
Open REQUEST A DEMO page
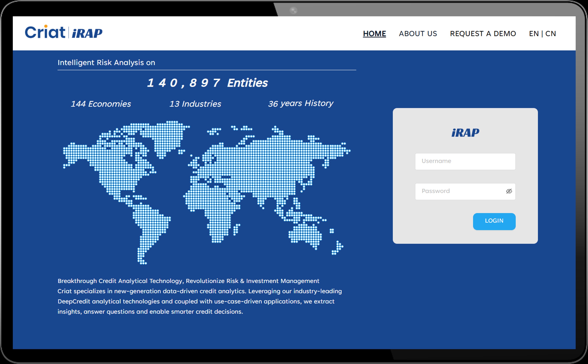[x=483, y=33]
